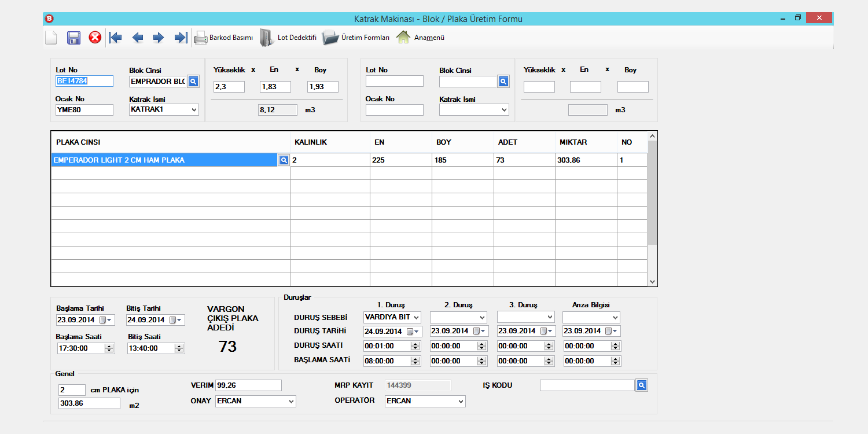Jump to last record arrow
The width and height of the screenshot is (868, 434).
pos(181,38)
